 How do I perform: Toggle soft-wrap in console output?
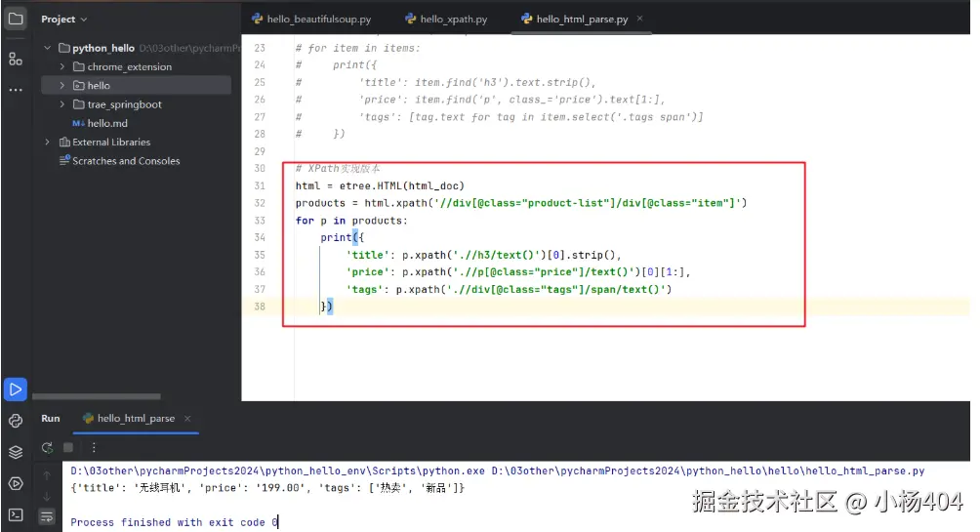47,516
